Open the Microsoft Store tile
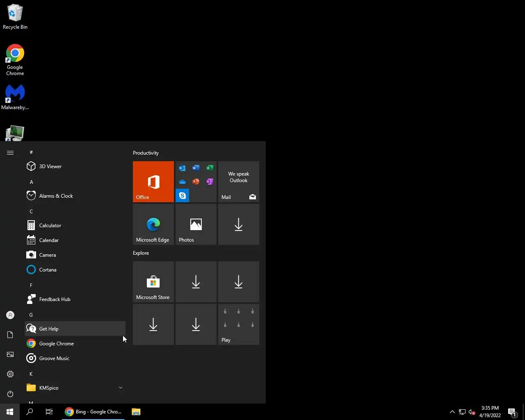The width and height of the screenshot is (525, 420). tap(153, 282)
